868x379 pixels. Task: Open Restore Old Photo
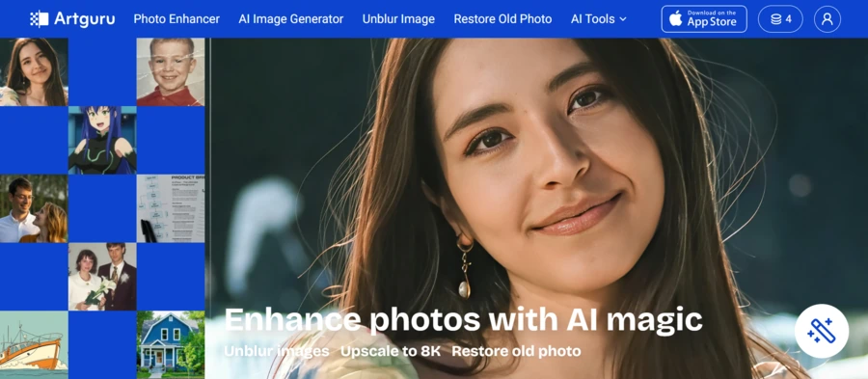click(502, 19)
